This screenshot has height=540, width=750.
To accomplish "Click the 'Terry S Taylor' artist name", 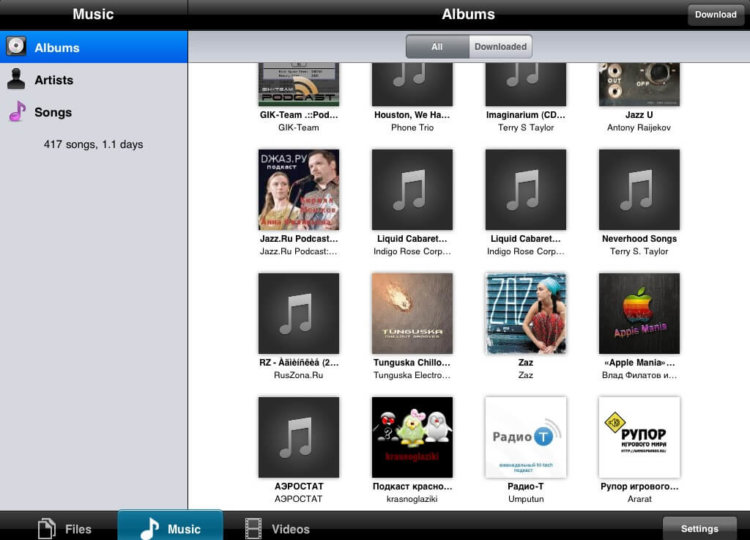I will coord(526,128).
